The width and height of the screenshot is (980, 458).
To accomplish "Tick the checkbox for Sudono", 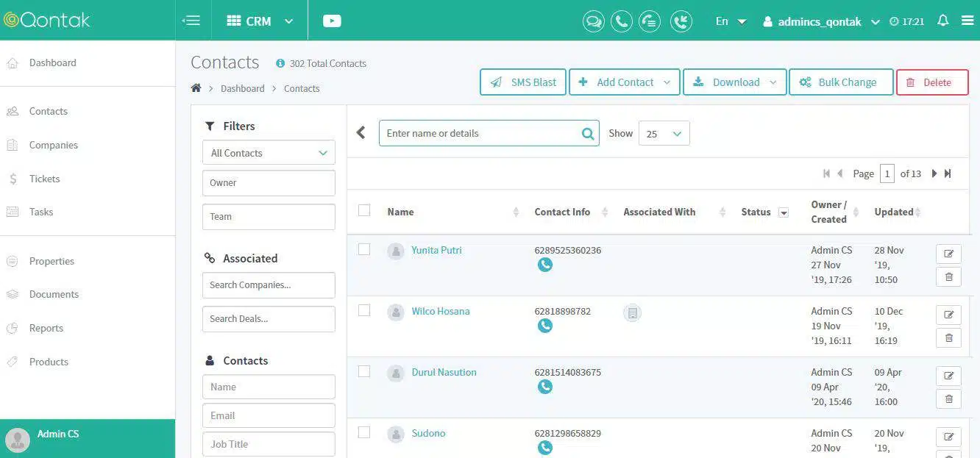I will pos(364,432).
